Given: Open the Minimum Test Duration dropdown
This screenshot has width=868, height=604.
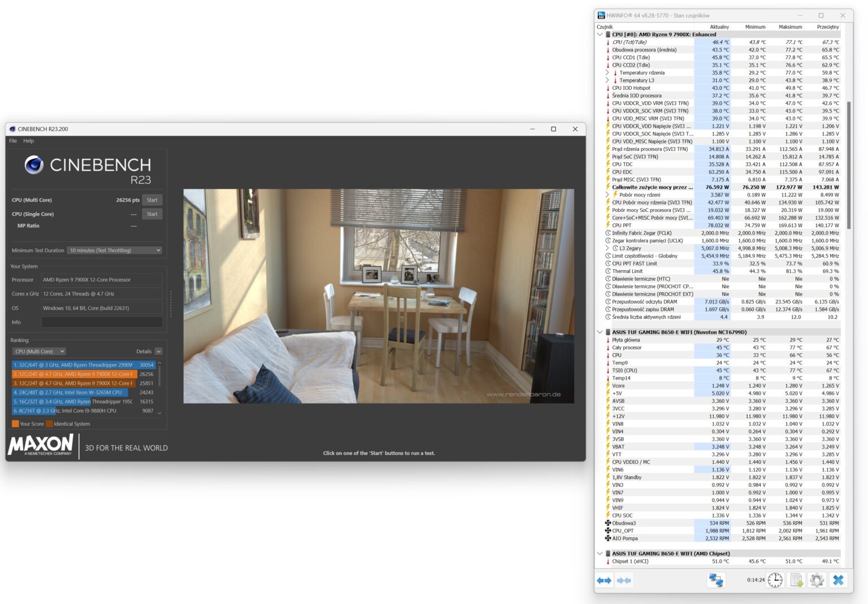Looking at the screenshot, I should pyautogui.click(x=115, y=250).
